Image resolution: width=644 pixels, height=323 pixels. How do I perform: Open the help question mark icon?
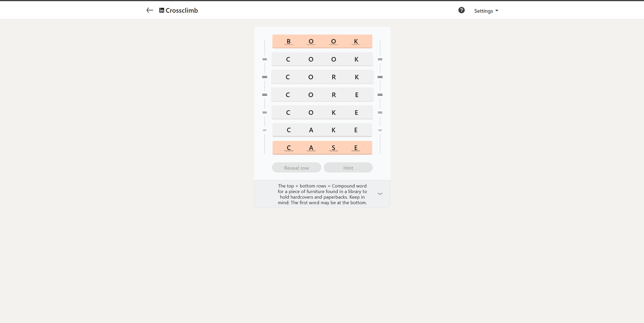point(461,10)
